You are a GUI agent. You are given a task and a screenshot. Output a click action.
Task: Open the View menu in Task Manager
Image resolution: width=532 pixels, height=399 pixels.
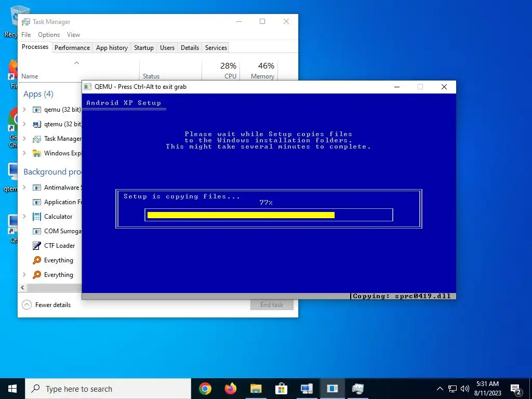point(73,35)
